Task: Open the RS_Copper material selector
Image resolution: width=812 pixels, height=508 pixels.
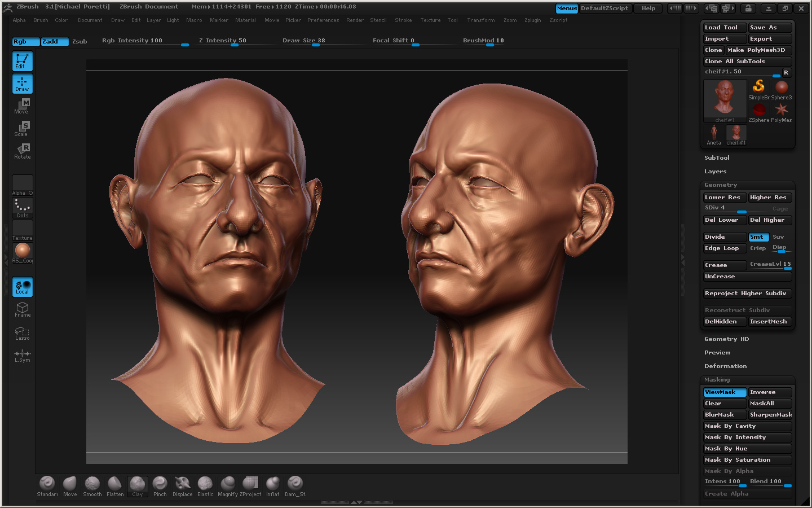Action: coord(23,253)
